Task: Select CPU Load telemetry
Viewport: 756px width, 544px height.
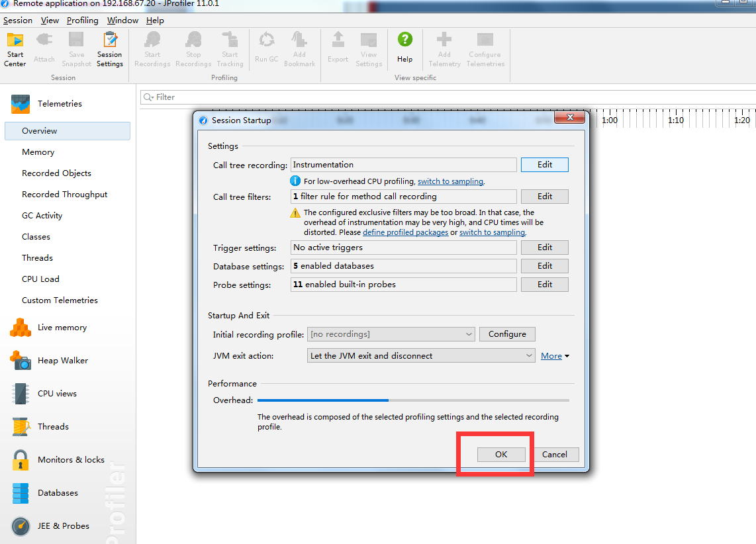Action: [x=40, y=279]
